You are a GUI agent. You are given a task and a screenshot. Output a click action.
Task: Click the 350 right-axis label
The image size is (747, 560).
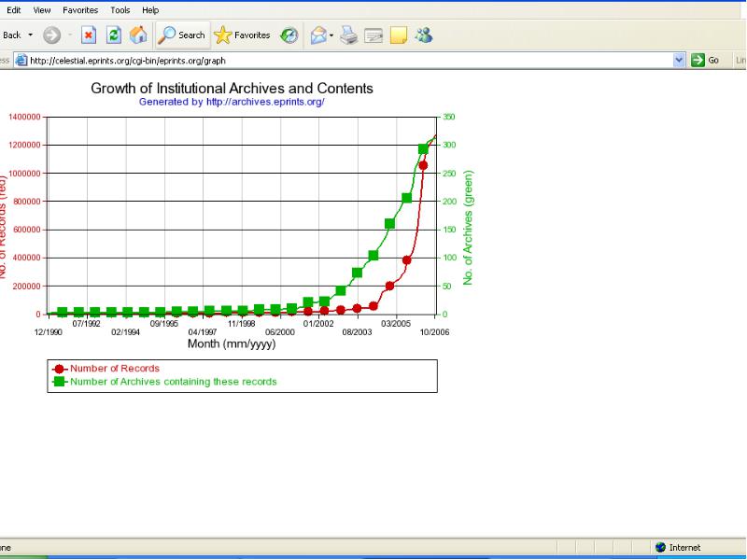449,117
